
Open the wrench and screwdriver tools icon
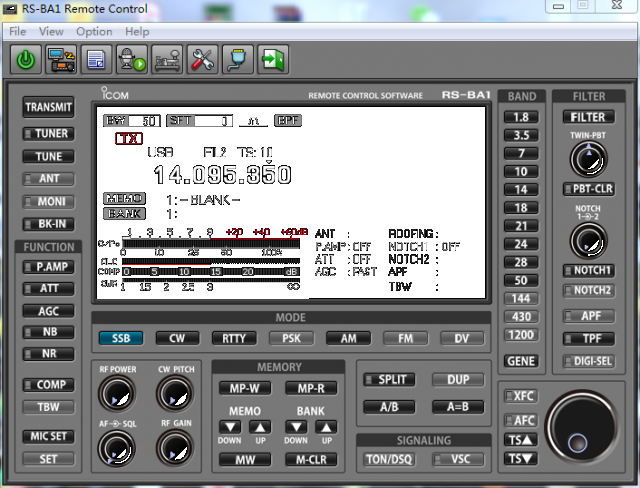[202, 60]
